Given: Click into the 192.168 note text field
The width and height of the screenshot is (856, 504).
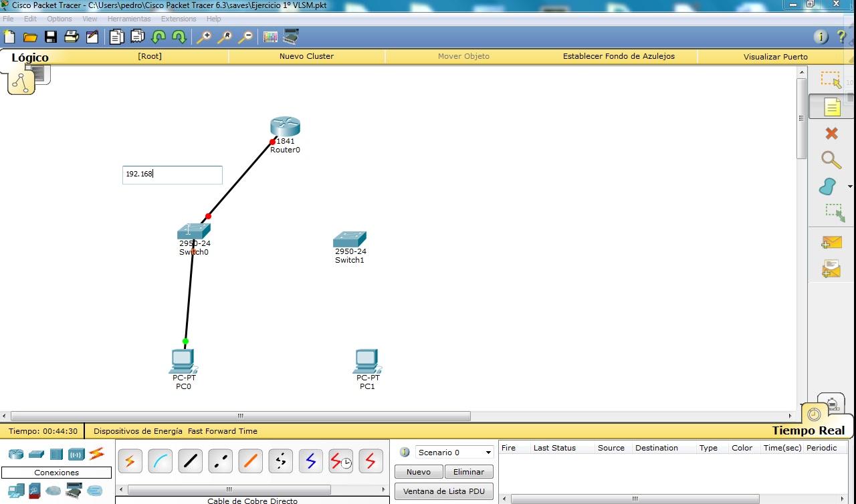Looking at the screenshot, I should point(173,174).
